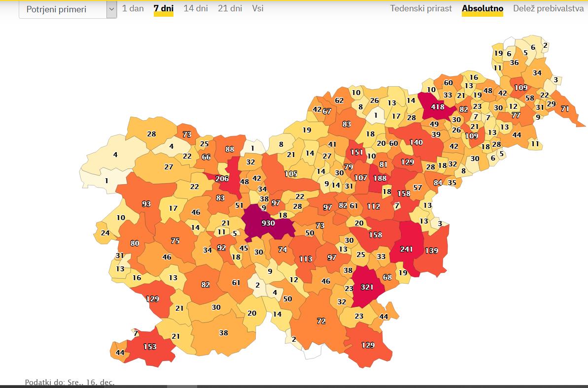Select the area showing 66 cases

(x=206, y=157)
